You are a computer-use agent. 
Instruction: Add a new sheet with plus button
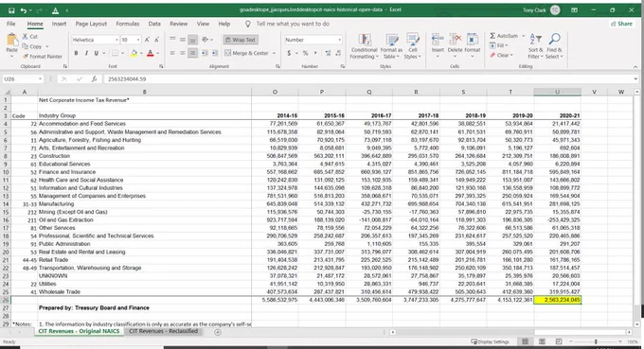tap(218, 332)
